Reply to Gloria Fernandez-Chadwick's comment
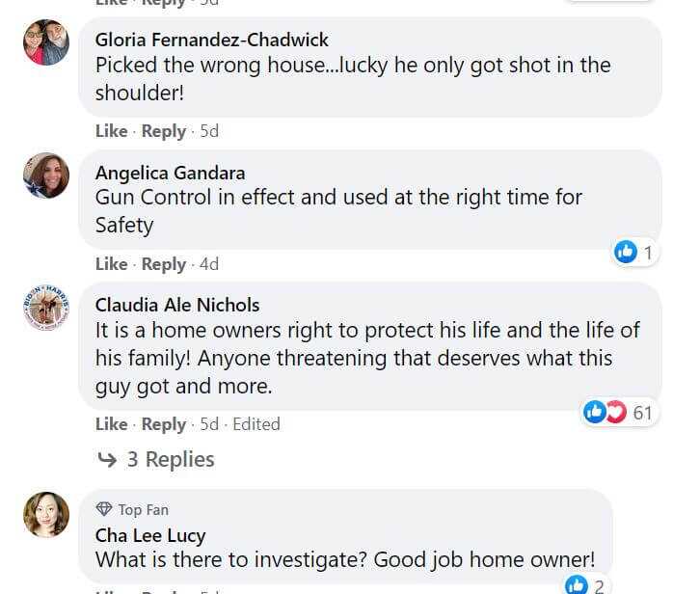Viewport: 700px width, 594px height. tap(163, 131)
